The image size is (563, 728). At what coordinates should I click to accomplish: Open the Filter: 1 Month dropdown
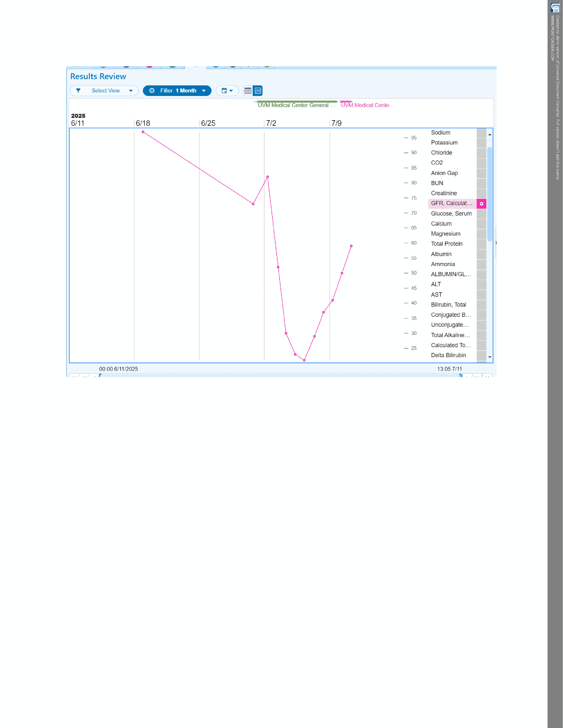[x=177, y=91]
